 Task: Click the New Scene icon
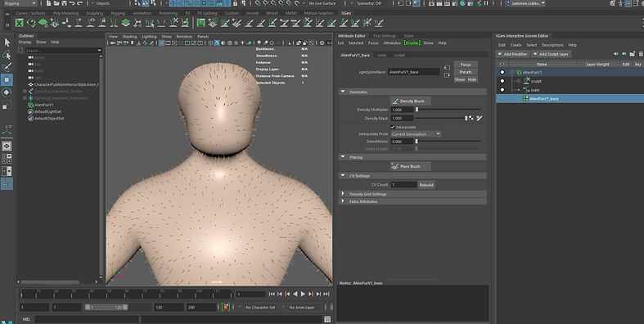click(x=48, y=3)
